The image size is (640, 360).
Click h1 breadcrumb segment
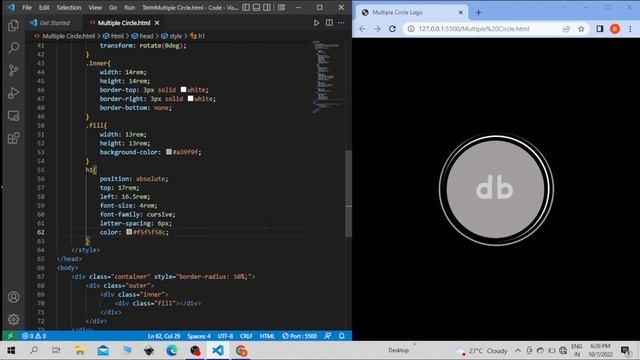tap(198, 36)
